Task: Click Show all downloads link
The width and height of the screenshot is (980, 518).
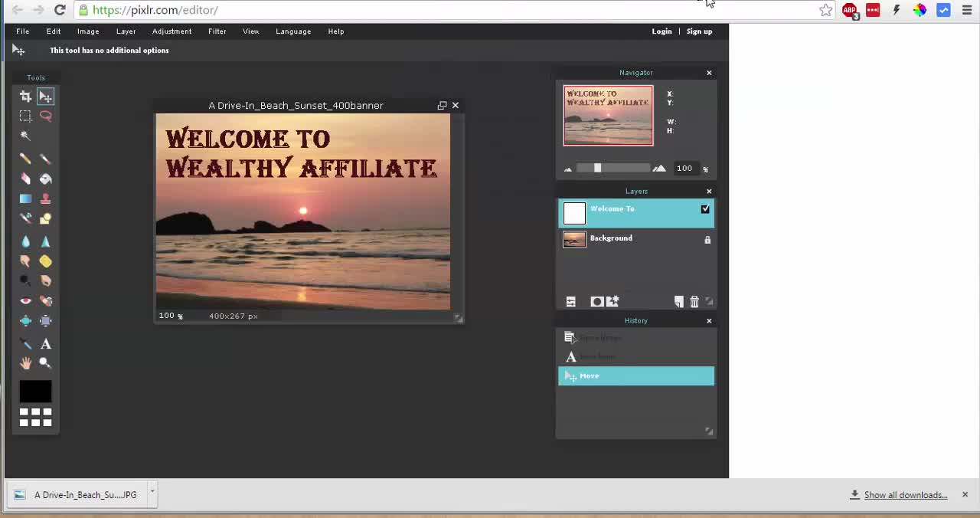Action: tap(906, 495)
